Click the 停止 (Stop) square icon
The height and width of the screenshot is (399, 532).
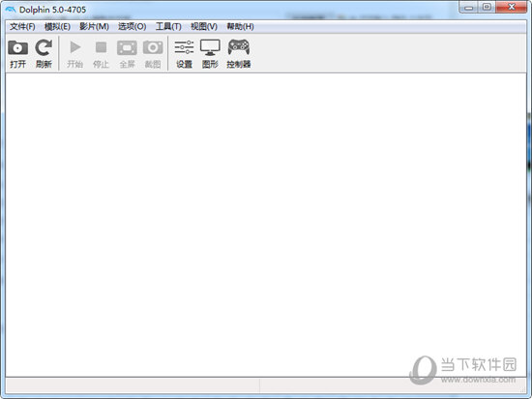pos(101,47)
